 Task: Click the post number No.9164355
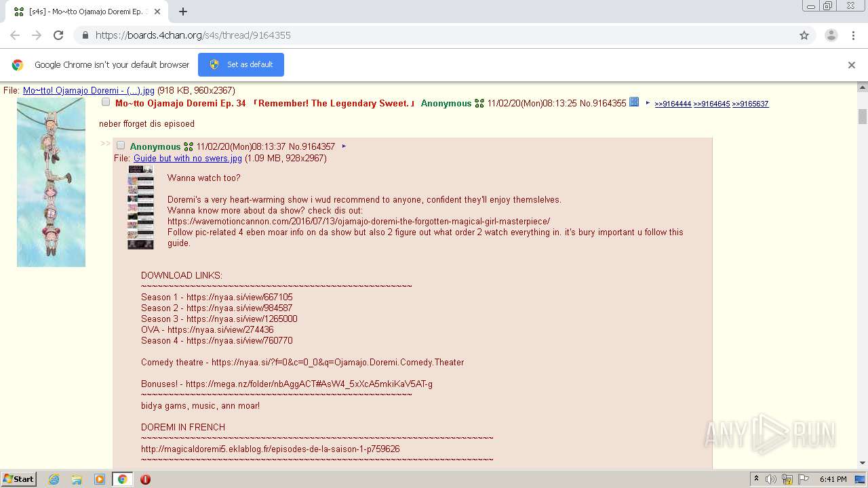[x=603, y=103]
